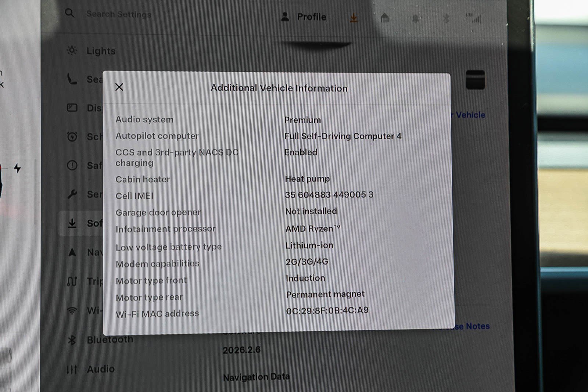Click the 2G/3G/4G modem value
588x392 pixels.
[307, 262]
